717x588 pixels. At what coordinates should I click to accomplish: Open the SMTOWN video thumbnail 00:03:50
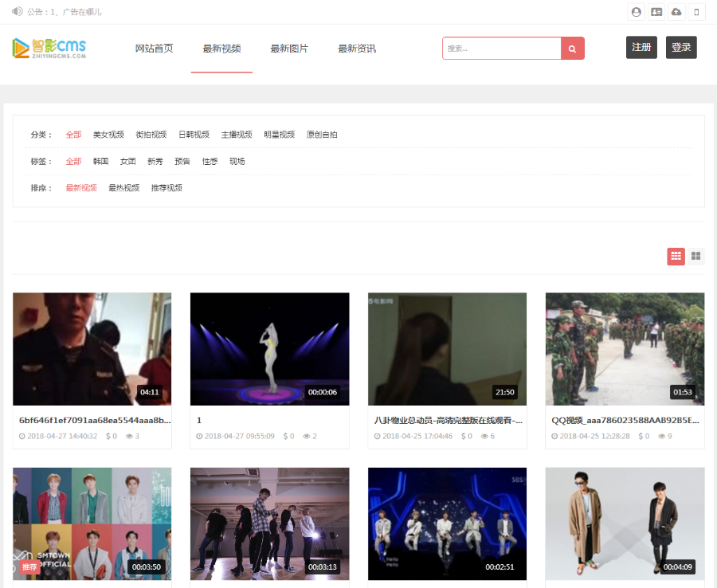92,523
